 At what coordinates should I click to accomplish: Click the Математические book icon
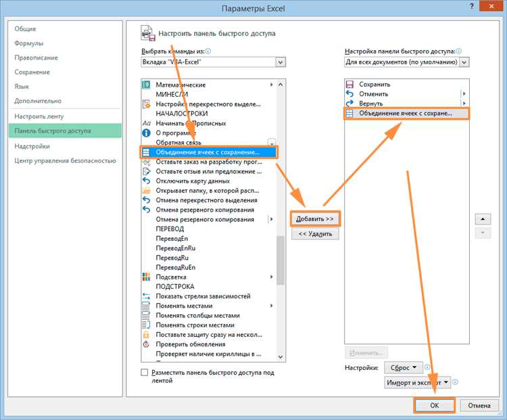tap(147, 85)
